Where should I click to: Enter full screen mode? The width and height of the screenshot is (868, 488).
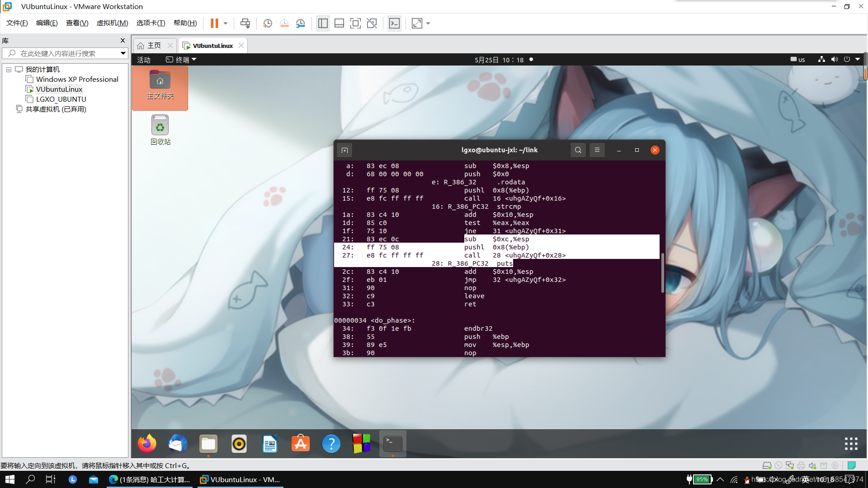pyautogui.click(x=355, y=23)
